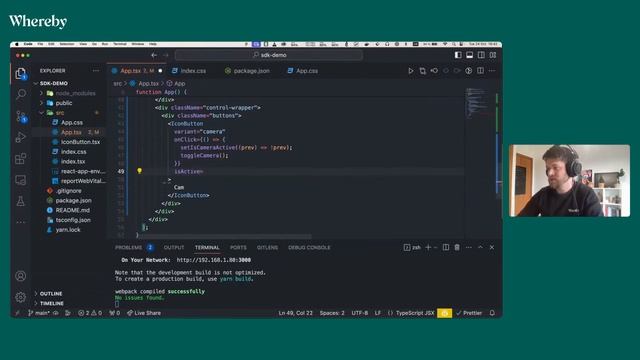This screenshot has height=360, width=640.
Task: Go back with navigation arrow
Action: click(154, 55)
